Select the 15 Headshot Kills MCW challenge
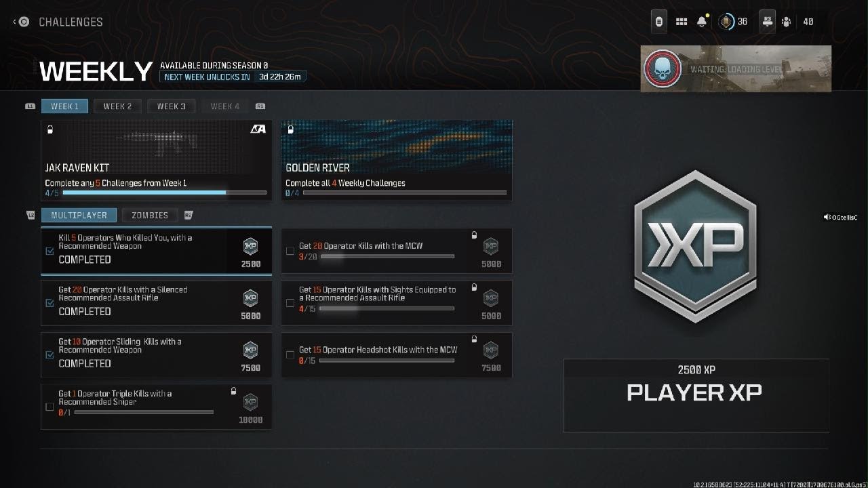Screen dimensions: 868x488 pos(397,355)
